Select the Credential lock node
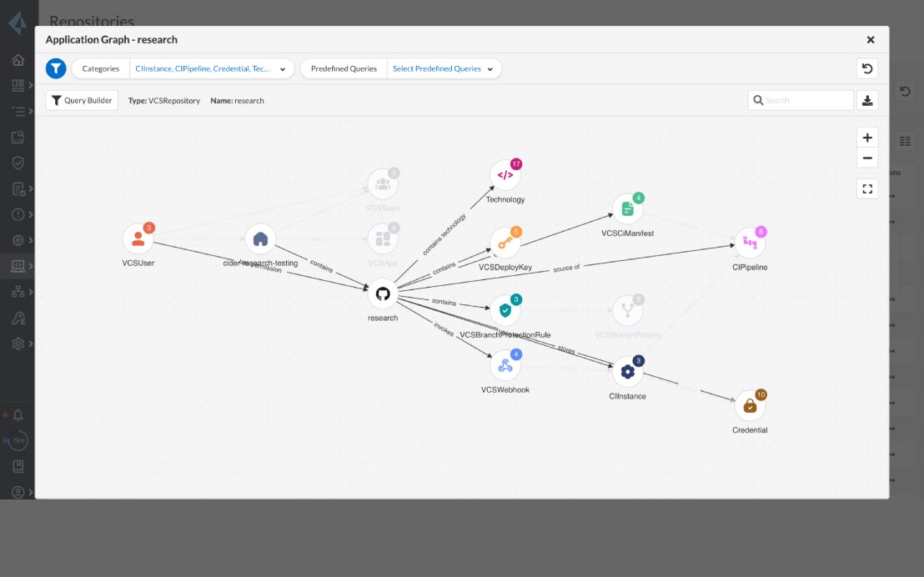The image size is (924, 577). [749, 406]
